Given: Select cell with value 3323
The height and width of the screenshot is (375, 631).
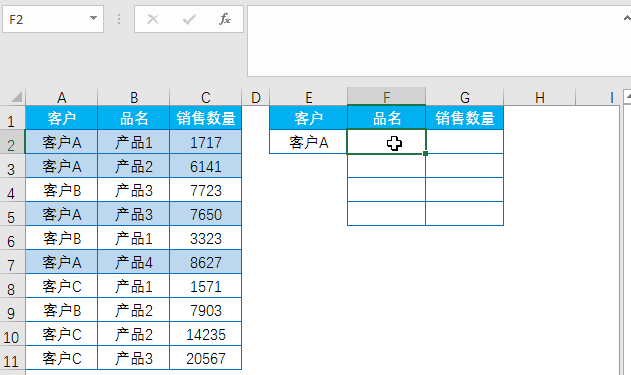Looking at the screenshot, I should tap(206, 238).
